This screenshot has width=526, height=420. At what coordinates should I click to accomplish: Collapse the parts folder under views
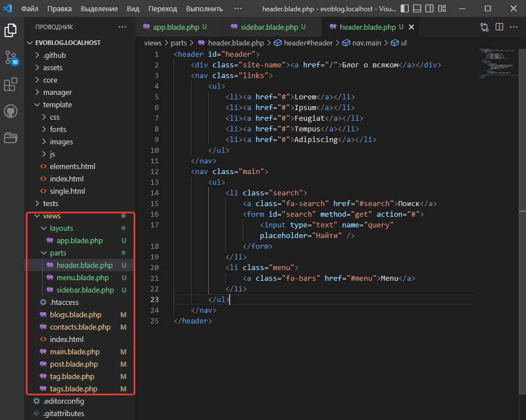tap(58, 253)
